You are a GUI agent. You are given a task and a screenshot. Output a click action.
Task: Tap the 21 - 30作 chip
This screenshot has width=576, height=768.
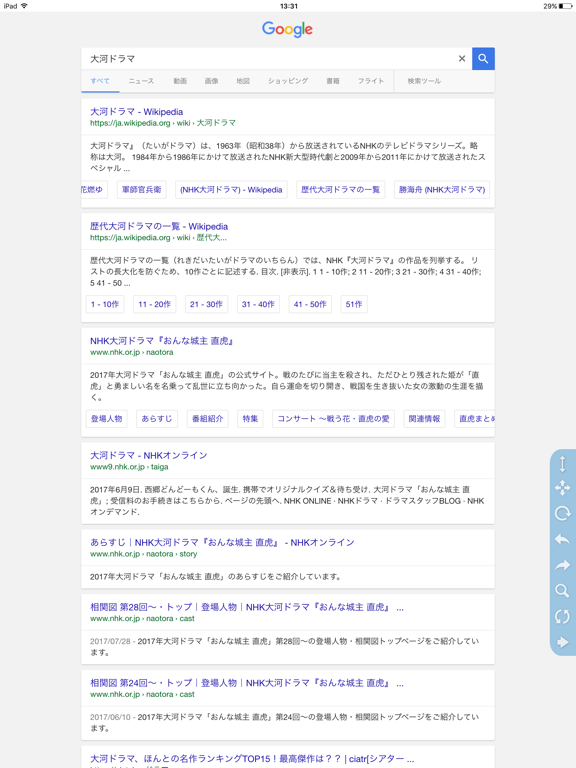(x=206, y=304)
